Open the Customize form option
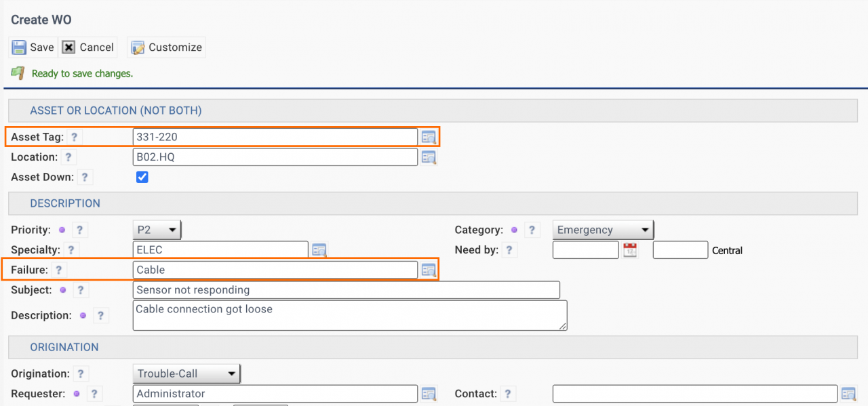Screen dimensions: 868x406 (167, 47)
